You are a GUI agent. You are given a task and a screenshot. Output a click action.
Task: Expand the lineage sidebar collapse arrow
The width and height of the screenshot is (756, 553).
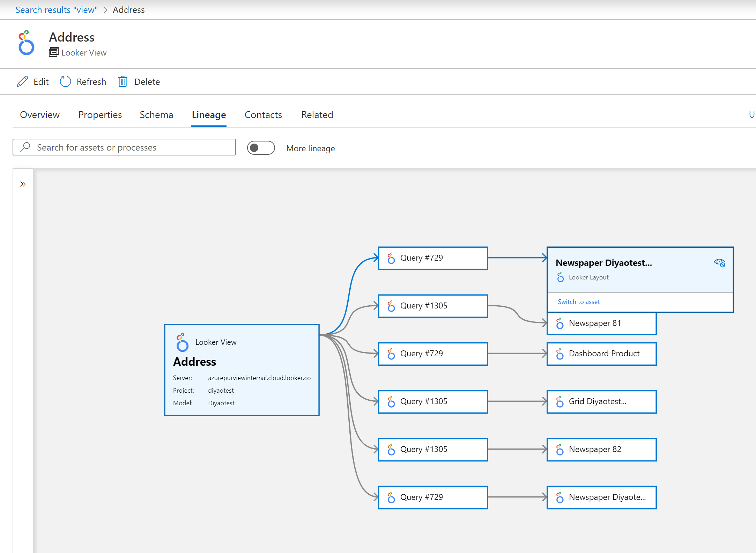(x=22, y=184)
